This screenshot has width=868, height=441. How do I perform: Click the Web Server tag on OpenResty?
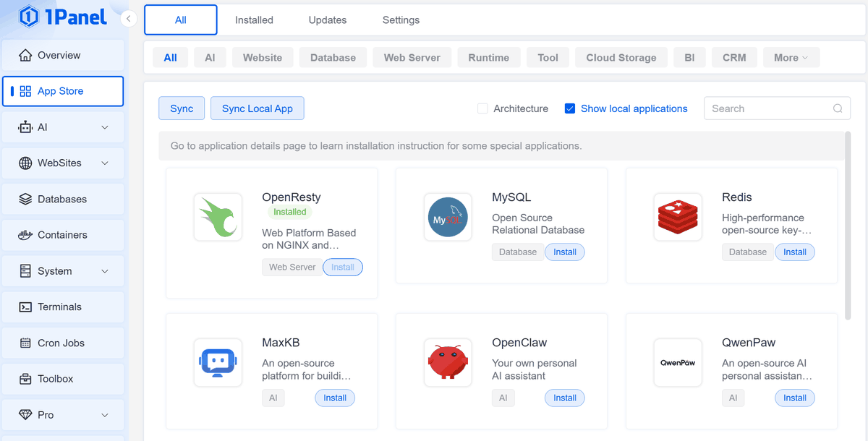click(x=292, y=267)
